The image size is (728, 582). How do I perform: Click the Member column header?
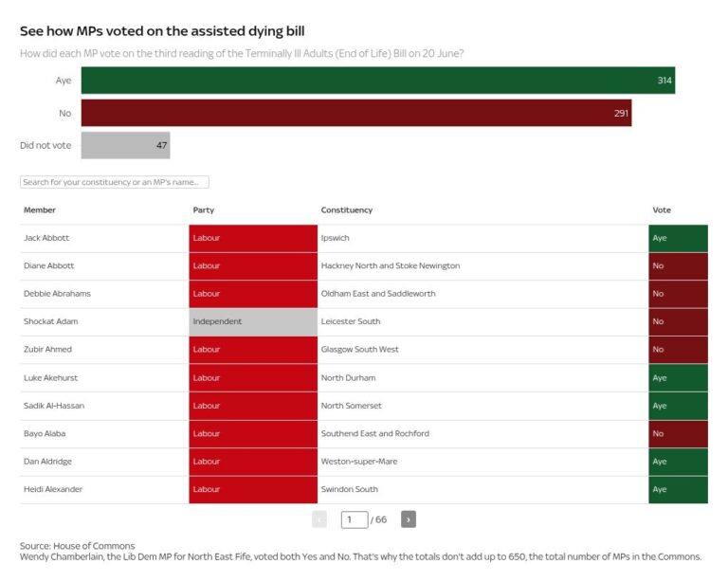[40, 209]
